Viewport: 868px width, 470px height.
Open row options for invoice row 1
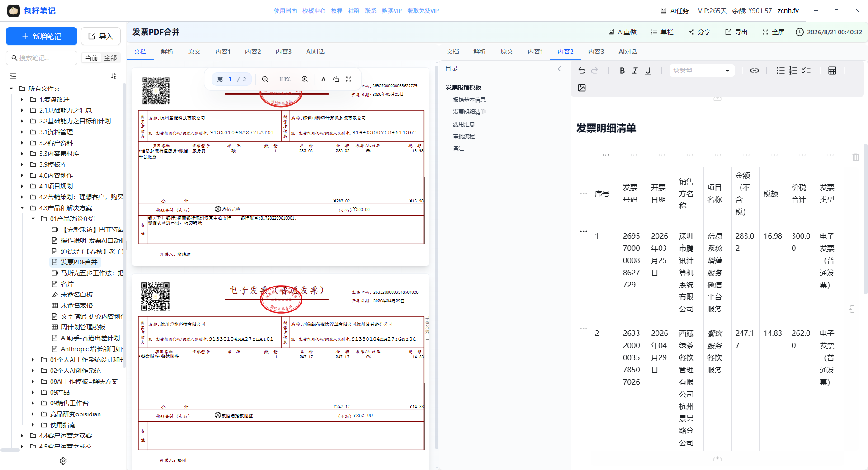pos(584,231)
